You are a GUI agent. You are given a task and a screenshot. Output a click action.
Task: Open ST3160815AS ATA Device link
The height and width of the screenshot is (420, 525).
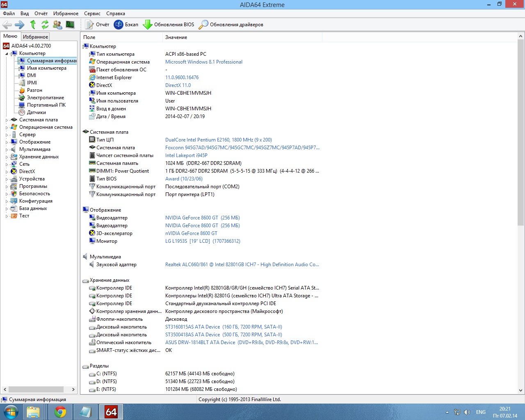coord(224,327)
